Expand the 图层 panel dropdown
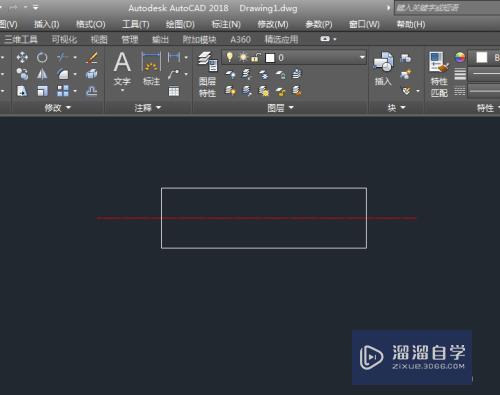Viewport: 500px width, 395px height. [x=280, y=107]
